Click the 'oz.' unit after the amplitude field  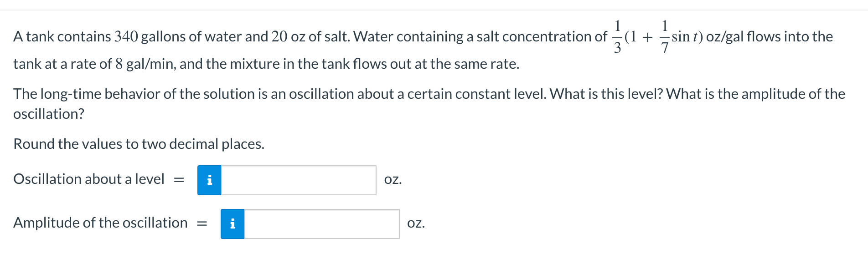(416, 223)
